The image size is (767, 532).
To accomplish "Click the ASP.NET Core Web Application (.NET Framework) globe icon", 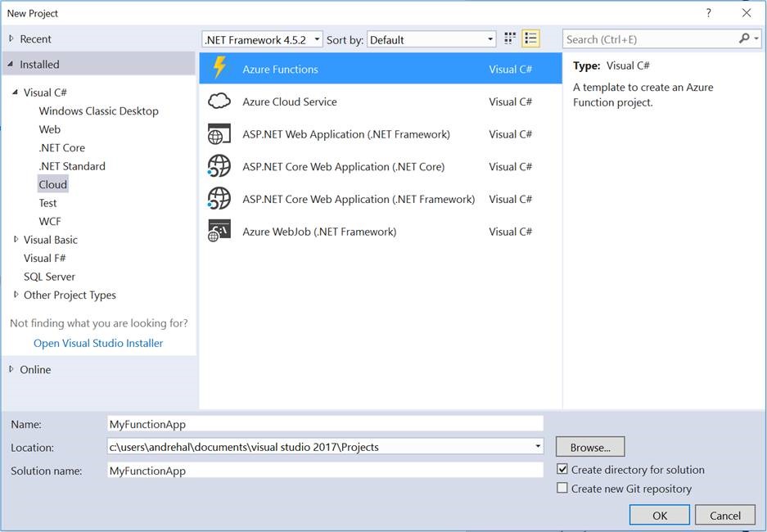I will [x=219, y=199].
